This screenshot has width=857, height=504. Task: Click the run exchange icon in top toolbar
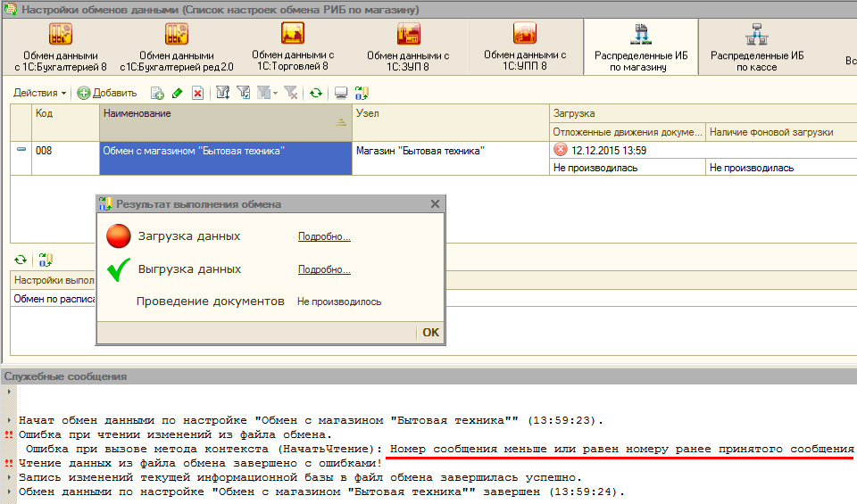(x=362, y=93)
